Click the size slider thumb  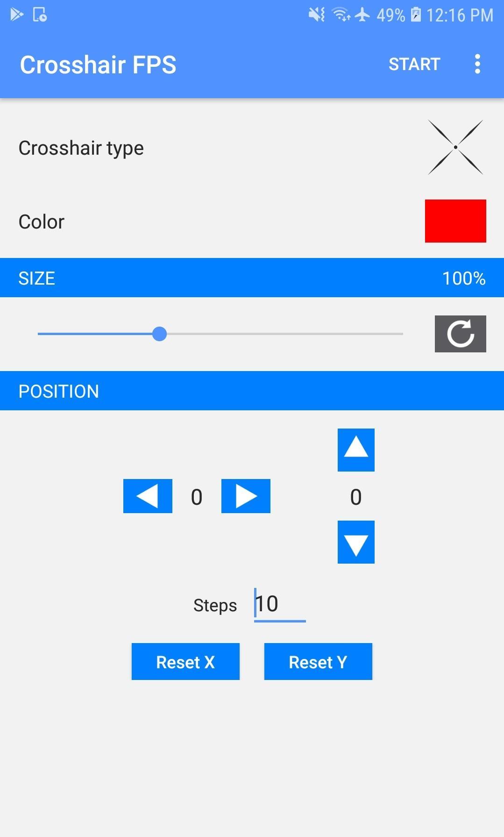160,334
